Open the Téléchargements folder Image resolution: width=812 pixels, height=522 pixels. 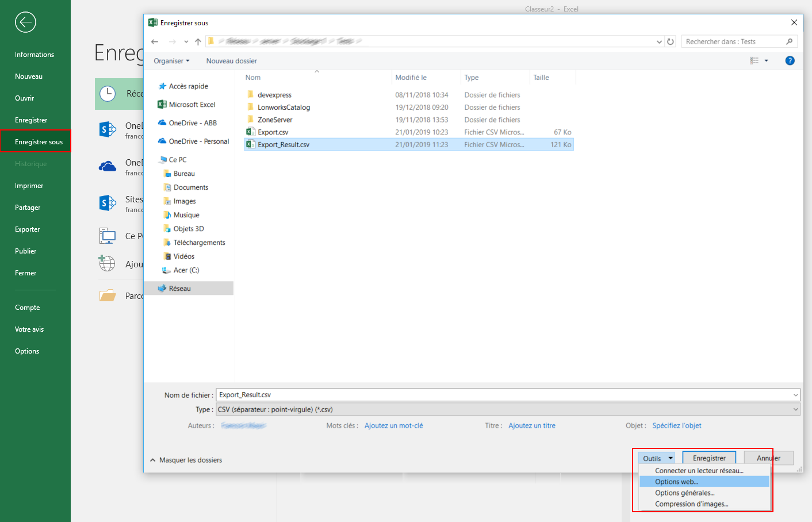point(200,243)
